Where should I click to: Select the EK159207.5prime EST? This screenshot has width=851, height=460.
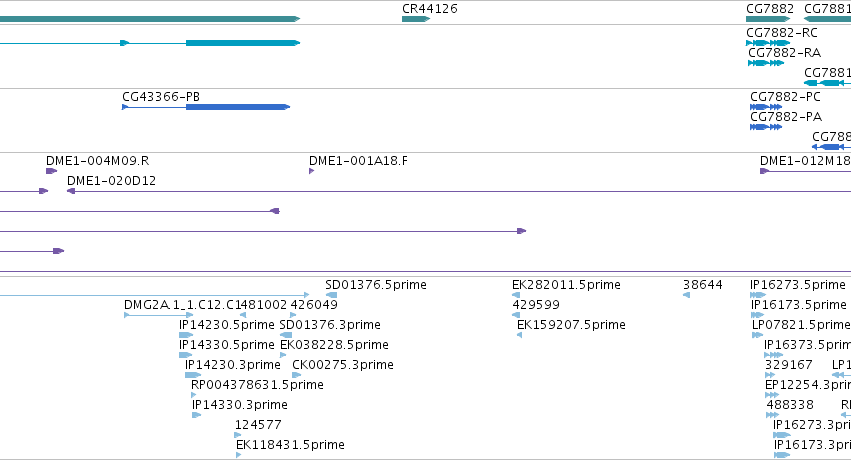click(x=519, y=335)
